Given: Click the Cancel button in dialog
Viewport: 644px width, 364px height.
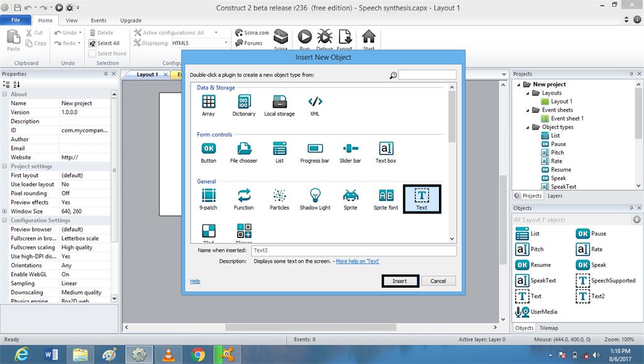Looking at the screenshot, I should (x=438, y=281).
